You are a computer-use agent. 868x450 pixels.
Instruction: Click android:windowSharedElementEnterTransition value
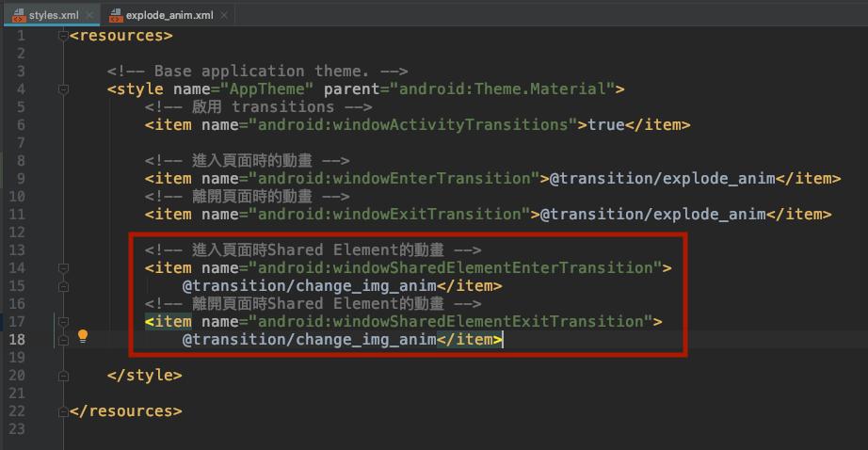coord(456,268)
